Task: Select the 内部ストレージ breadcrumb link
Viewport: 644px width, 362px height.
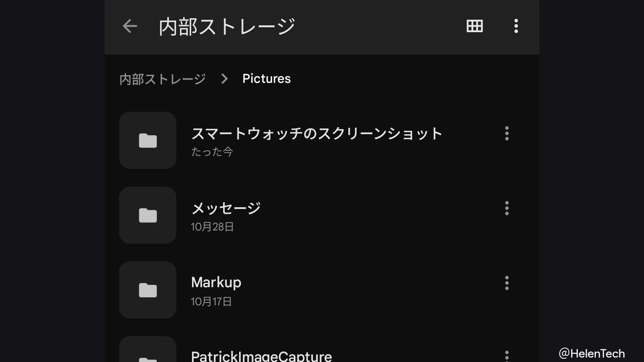Action: (x=163, y=79)
